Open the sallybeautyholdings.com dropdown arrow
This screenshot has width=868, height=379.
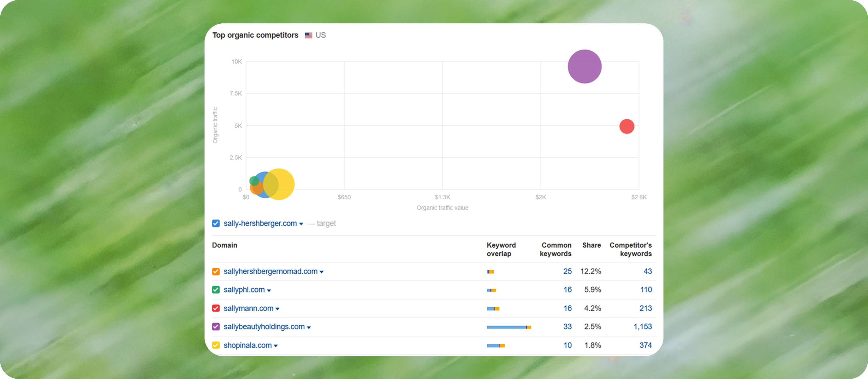[x=309, y=328]
